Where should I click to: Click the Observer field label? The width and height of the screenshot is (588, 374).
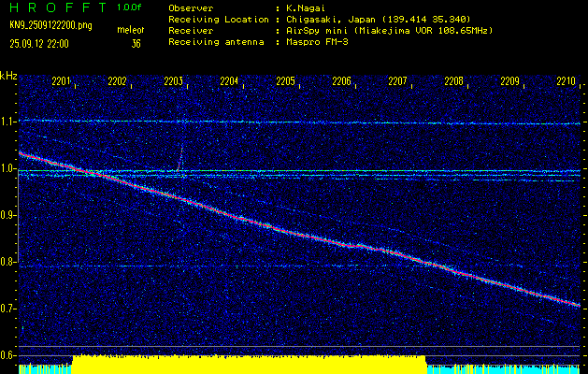point(191,7)
